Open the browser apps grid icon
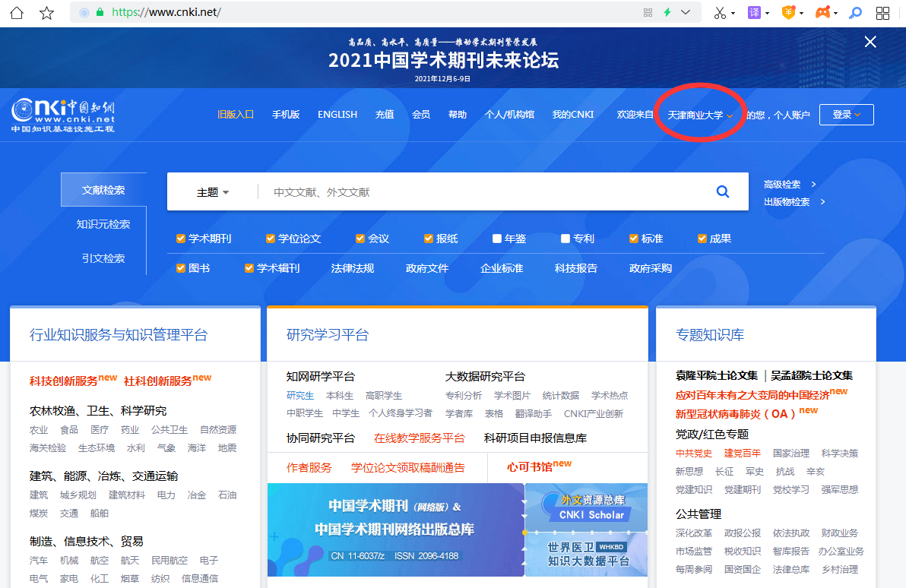The width and height of the screenshot is (906, 588). (x=883, y=13)
